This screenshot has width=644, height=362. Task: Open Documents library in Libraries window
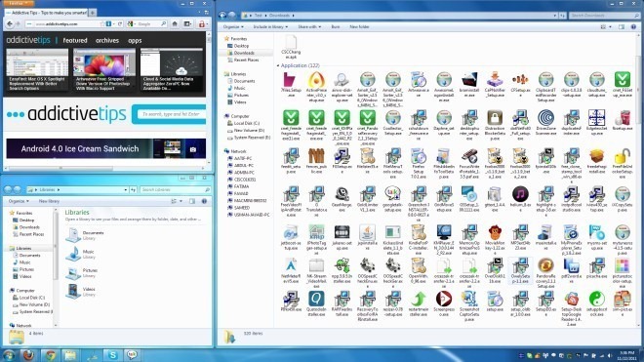[x=85, y=235]
